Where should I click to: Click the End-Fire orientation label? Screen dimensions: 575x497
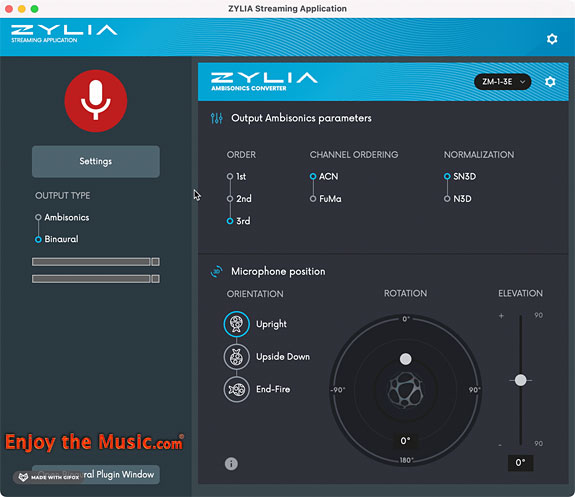[x=273, y=389]
